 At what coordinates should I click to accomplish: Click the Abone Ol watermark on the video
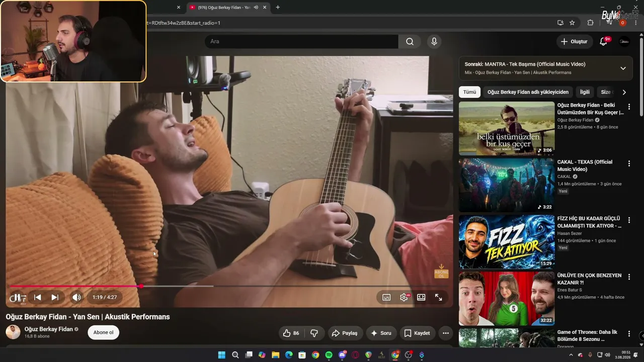click(441, 271)
